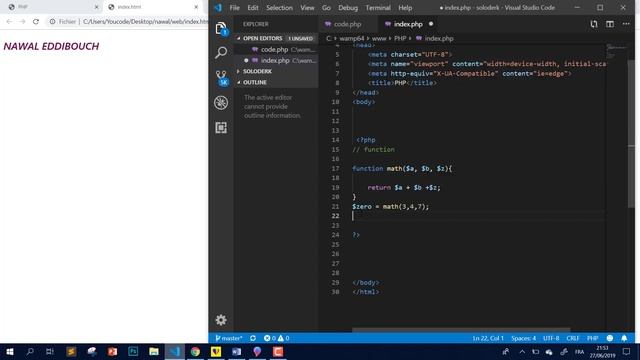Open Sublime Text from the taskbar
640x360 pixels.
(x=71, y=351)
